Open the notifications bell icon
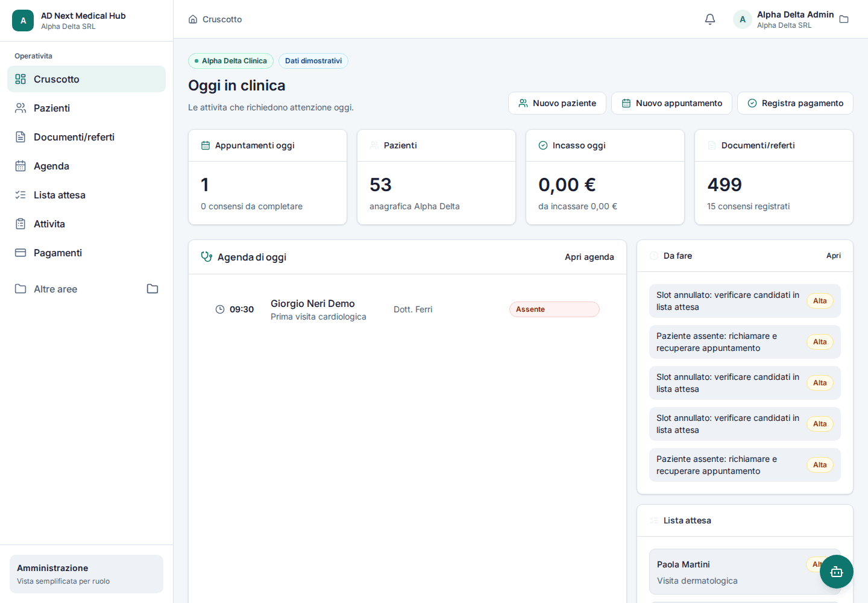 coord(710,19)
